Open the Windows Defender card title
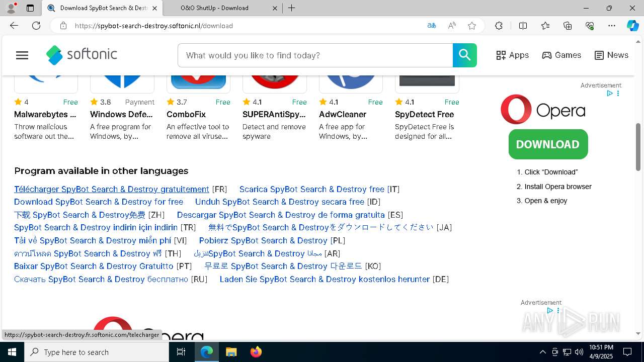The image size is (644, 362). point(121,114)
